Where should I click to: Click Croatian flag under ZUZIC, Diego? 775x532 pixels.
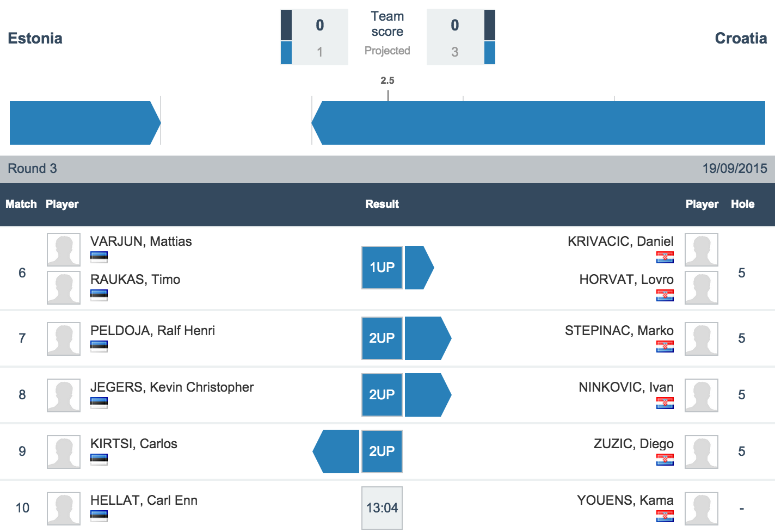point(665,460)
